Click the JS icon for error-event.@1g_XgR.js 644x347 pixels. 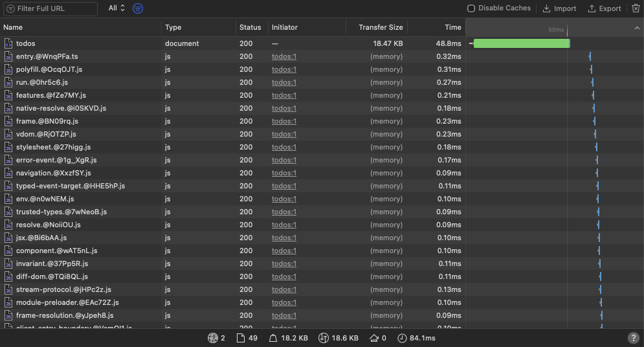[8, 160]
